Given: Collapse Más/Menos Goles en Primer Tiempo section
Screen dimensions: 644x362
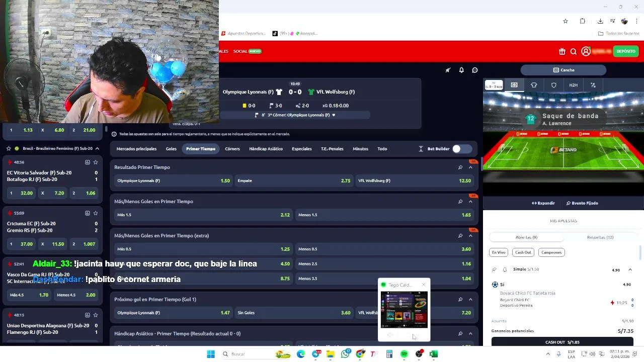Looking at the screenshot, I should click(471, 202).
